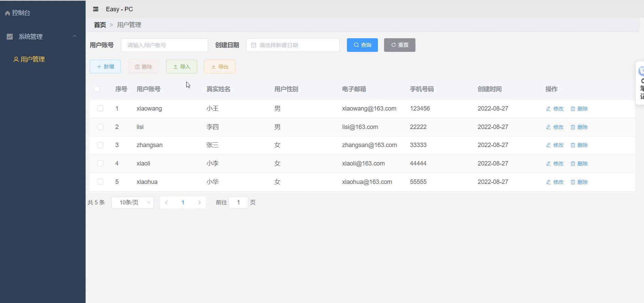Viewport: 644px width, 303px height.
Task: Click the xiaohua@163.com email cell
Action: [x=367, y=182]
